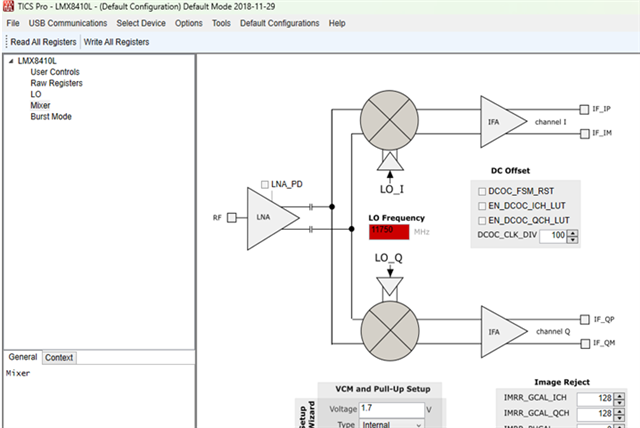640x428 pixels.
Task: Click the IF_IM output pin square
Action: [584, 133]
